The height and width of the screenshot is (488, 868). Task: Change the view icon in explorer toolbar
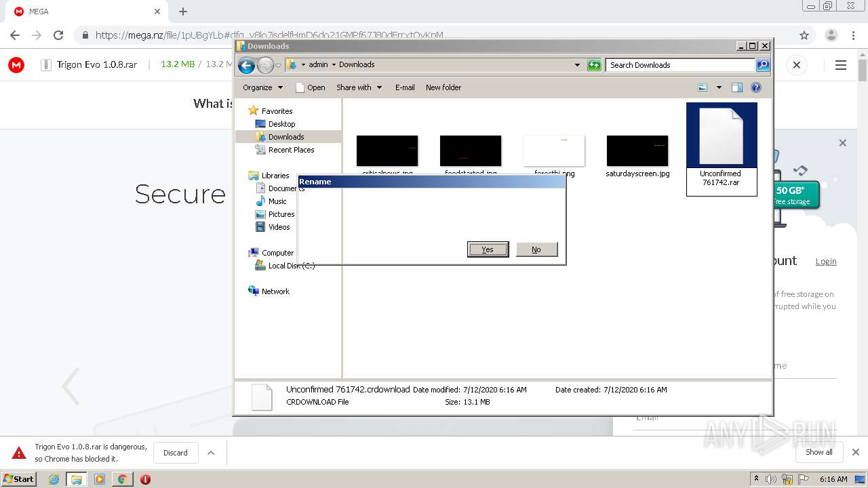click(703, 87)
